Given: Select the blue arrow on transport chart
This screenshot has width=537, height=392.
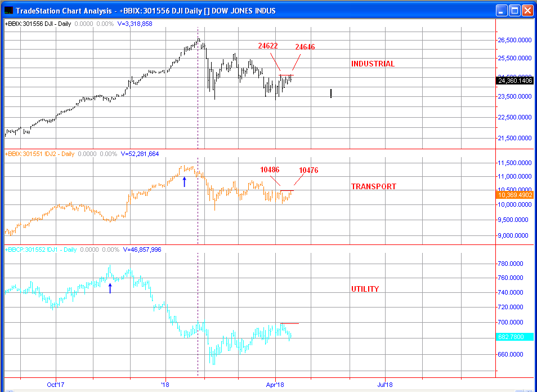Looking at the screenshot, I should [x=184, y=182].
